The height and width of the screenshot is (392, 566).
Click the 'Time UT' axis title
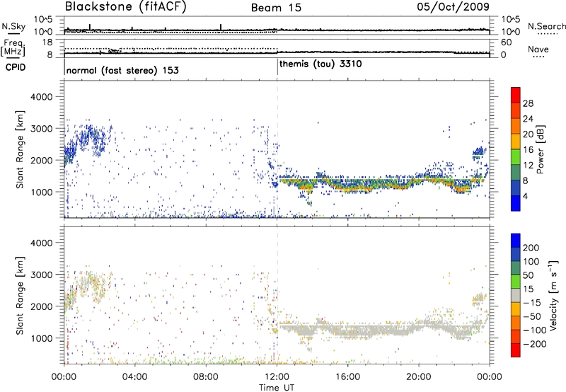(x=277, y=388)
